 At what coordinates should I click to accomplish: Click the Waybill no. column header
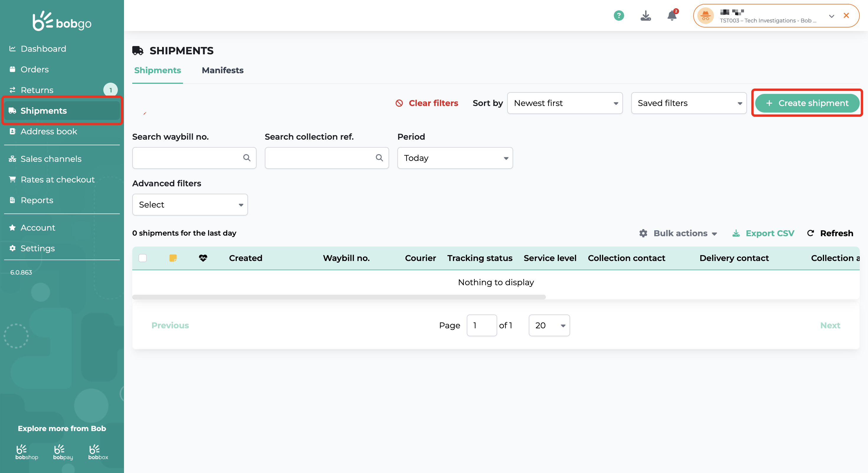346,258
